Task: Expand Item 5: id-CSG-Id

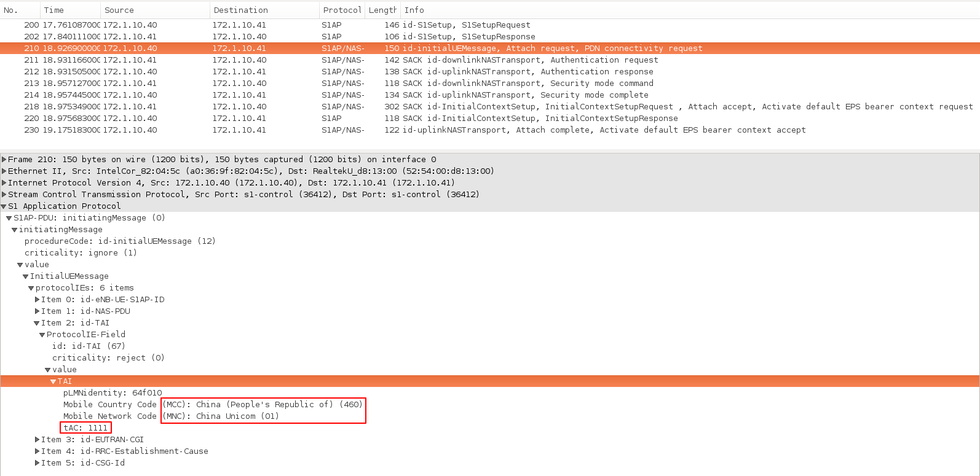Action: pos(38,463)
